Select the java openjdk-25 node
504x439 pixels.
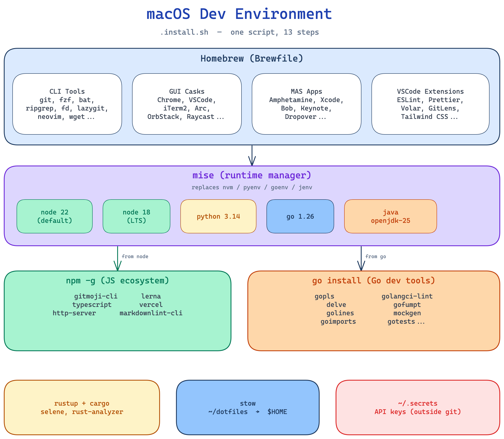(390, 216)
